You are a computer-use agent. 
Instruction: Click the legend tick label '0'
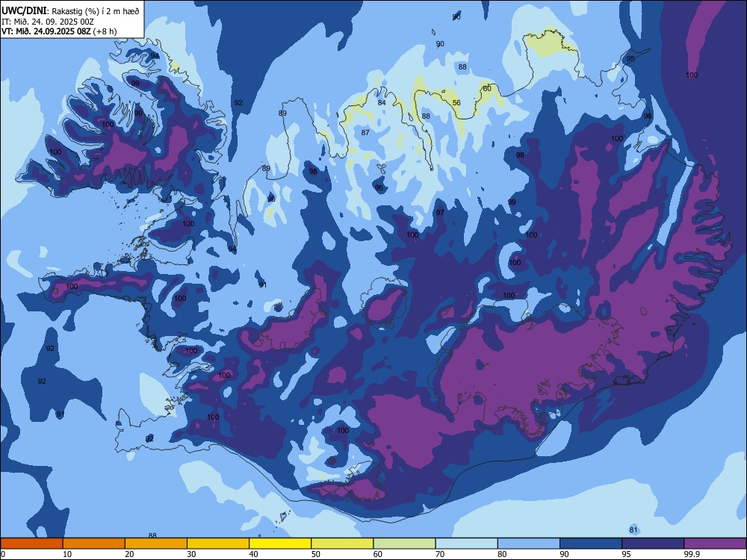click(x=3, y=554)
